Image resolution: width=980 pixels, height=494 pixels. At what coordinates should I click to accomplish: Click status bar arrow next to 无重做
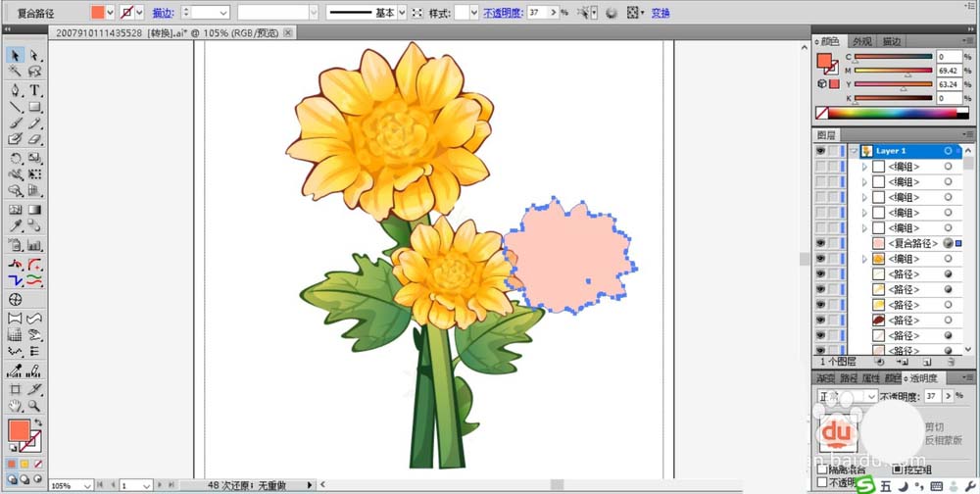click(310, 484)
